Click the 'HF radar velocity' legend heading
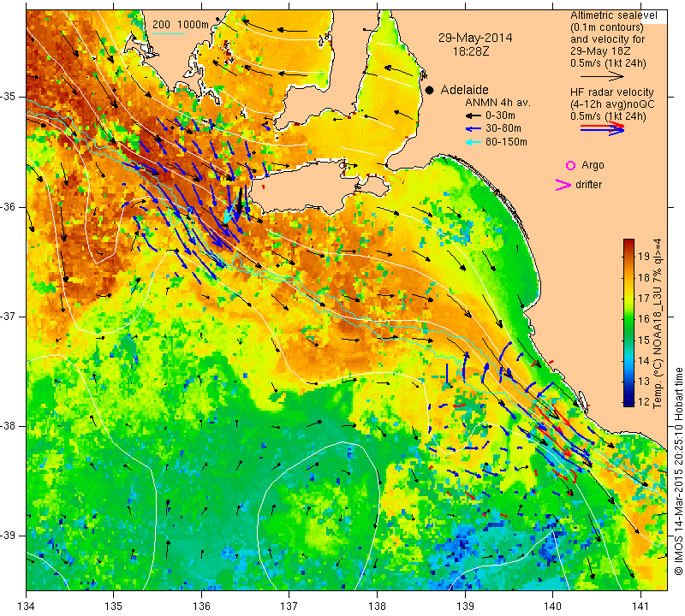Image resolution: width=685 pixels, height=616 pixels. point(611,92)
